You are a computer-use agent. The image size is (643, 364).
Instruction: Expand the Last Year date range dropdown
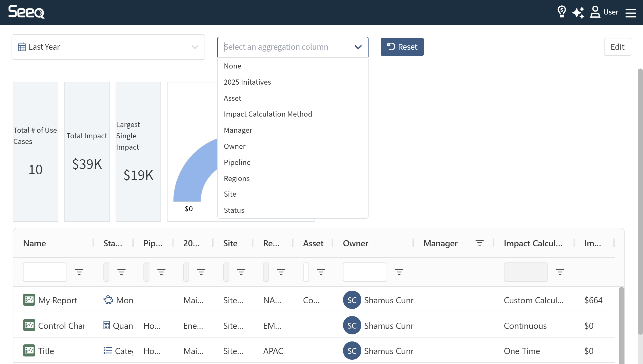(x=108, y=47)
